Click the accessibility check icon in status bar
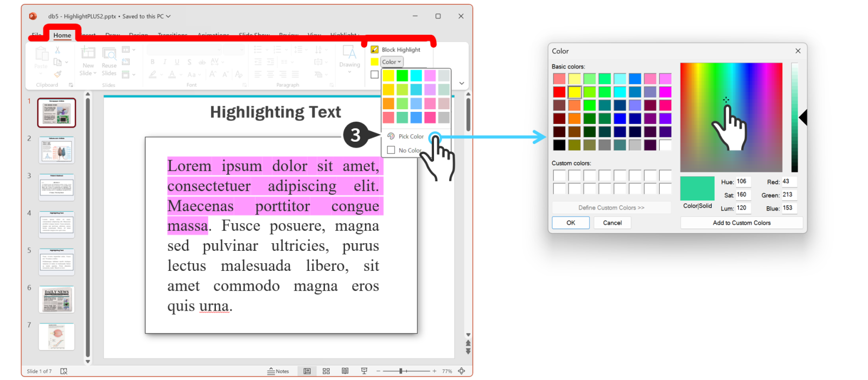The height and width of the screenshot is (380, 868). coord(63,371)
